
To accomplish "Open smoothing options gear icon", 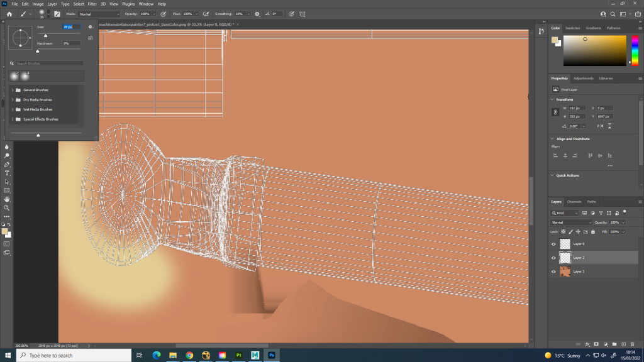I will tap(257, 14).
